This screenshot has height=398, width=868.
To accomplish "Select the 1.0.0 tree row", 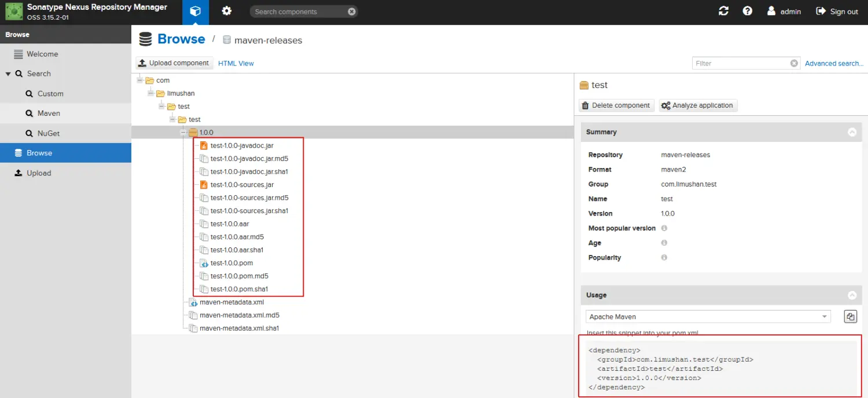I will click(352, 133).
